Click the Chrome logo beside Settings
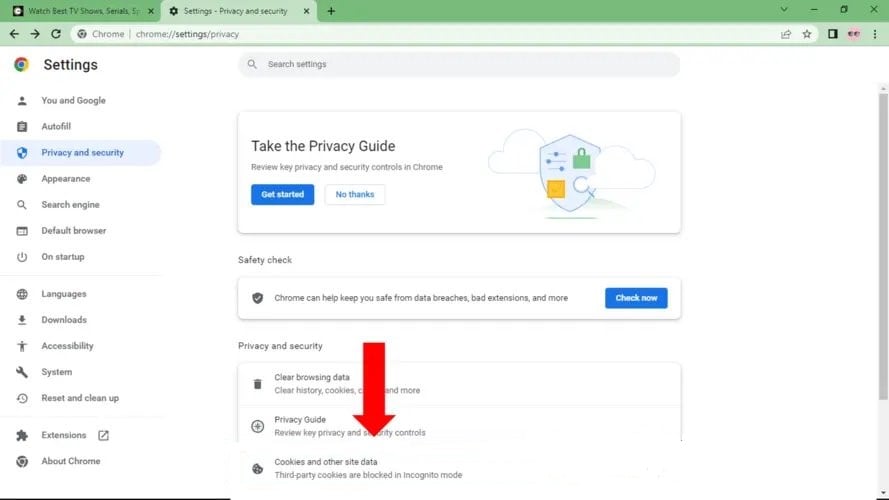The width and height of the screenshot is (889, 500). point(22,65)
